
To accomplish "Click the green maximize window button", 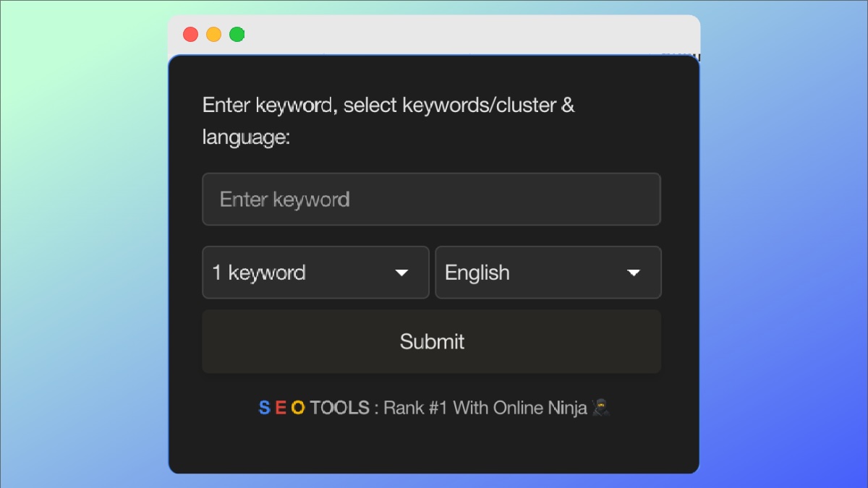I will 237,34.
